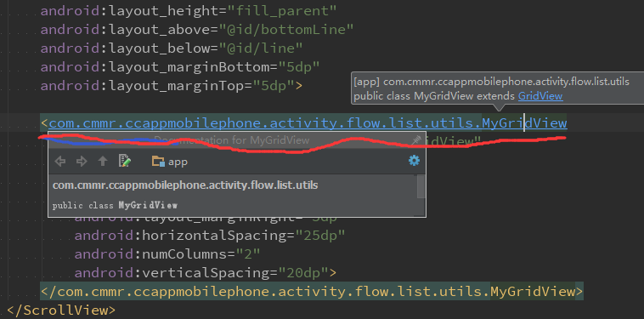The height and width of the screenshot is (319, 644).
Task: Click the opening MyGridView tag link
Action: click(308, 122)
